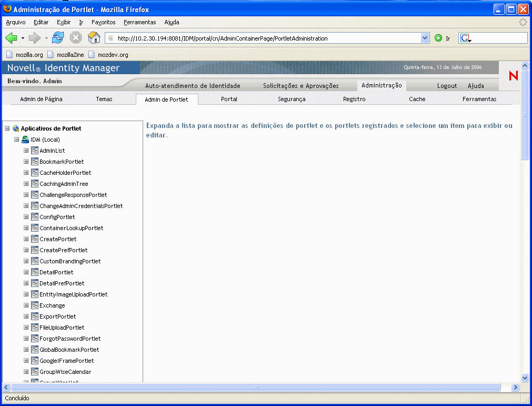The height and width of the screenshot is (406, 532).
Task: Click the Google search input box
Action: [x=499, y=38]
